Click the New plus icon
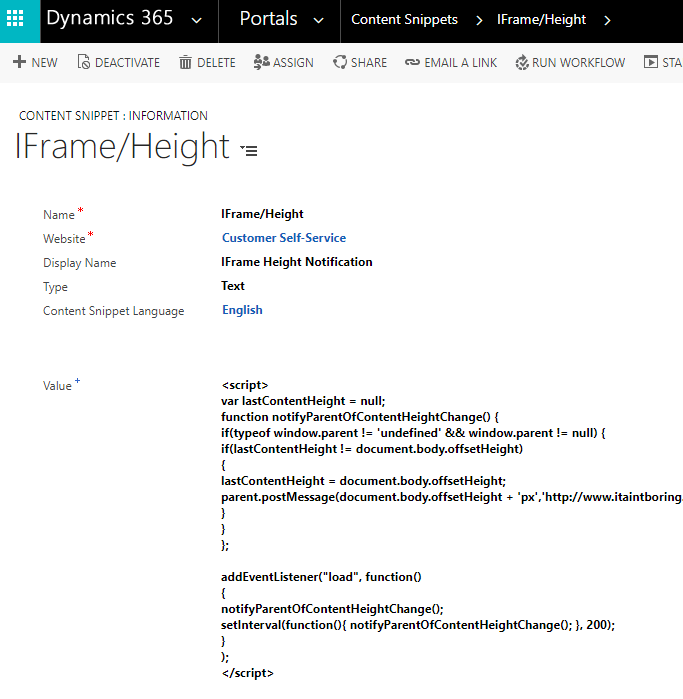Viewport: 683px width, 699px height. coord(20,62)
